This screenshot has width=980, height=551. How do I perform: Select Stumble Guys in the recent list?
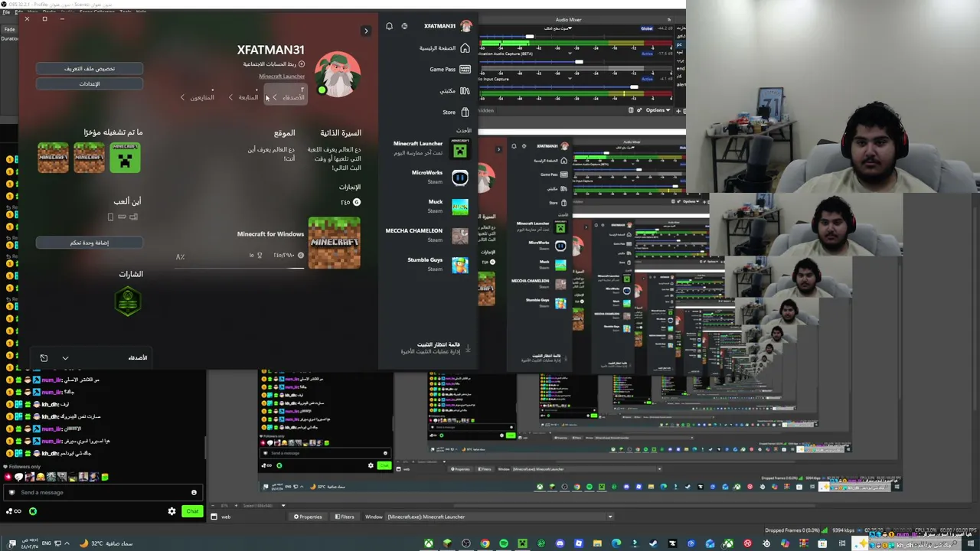[438, 264]
